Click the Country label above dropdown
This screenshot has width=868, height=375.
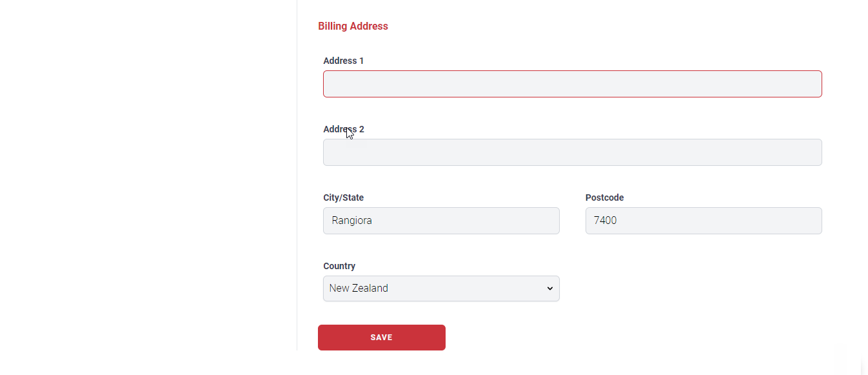click(x=339, y=266)
